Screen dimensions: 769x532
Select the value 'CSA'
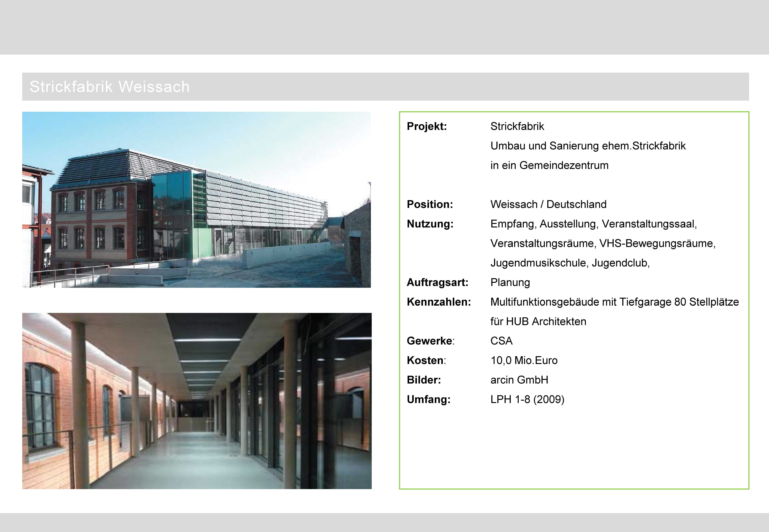(x=501, y=341)
